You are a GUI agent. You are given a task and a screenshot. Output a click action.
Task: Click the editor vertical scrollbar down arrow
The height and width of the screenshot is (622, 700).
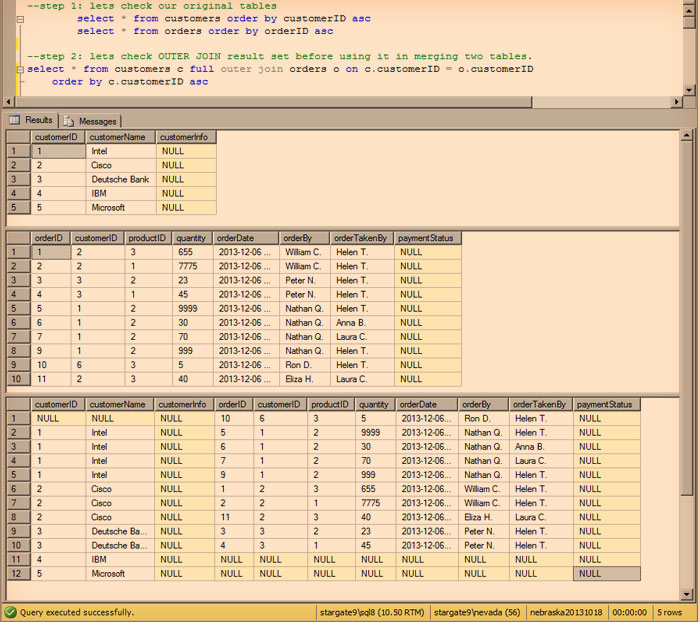pyautogui.click(x=688, y=90)
